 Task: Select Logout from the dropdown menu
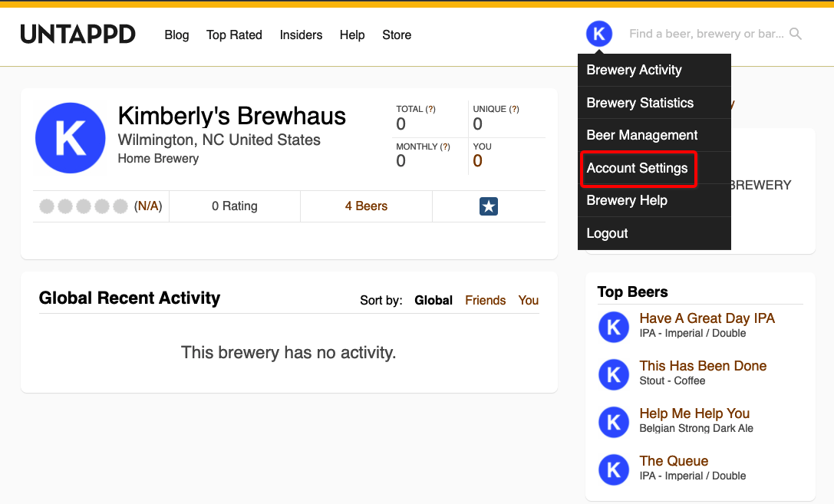click(607, 233)
